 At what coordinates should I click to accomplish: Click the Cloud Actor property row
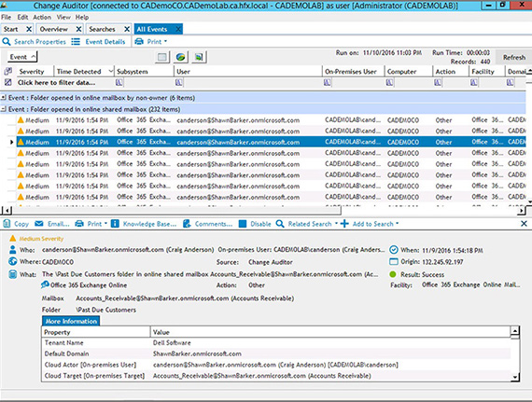tap(276, 365)
